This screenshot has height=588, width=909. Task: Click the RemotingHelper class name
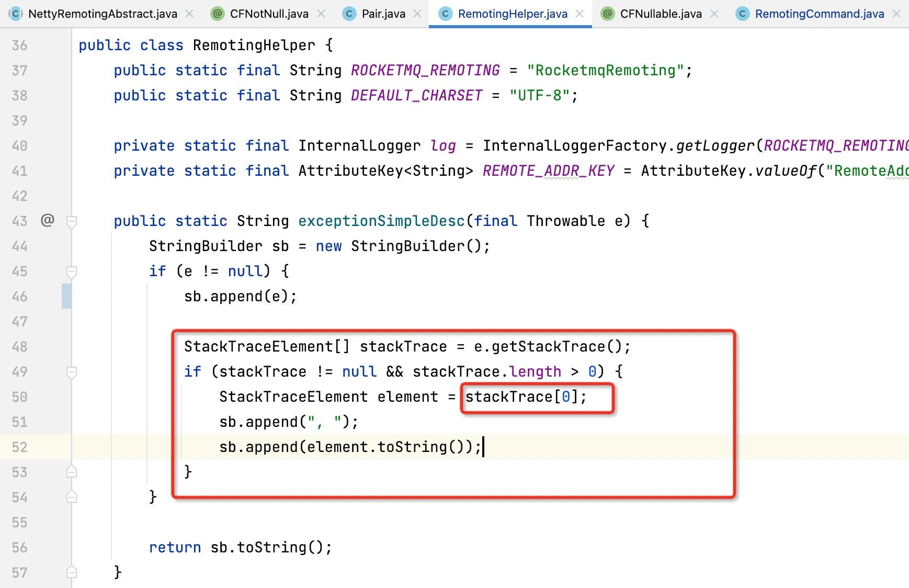pyautogui.click(x=254, y=46)
